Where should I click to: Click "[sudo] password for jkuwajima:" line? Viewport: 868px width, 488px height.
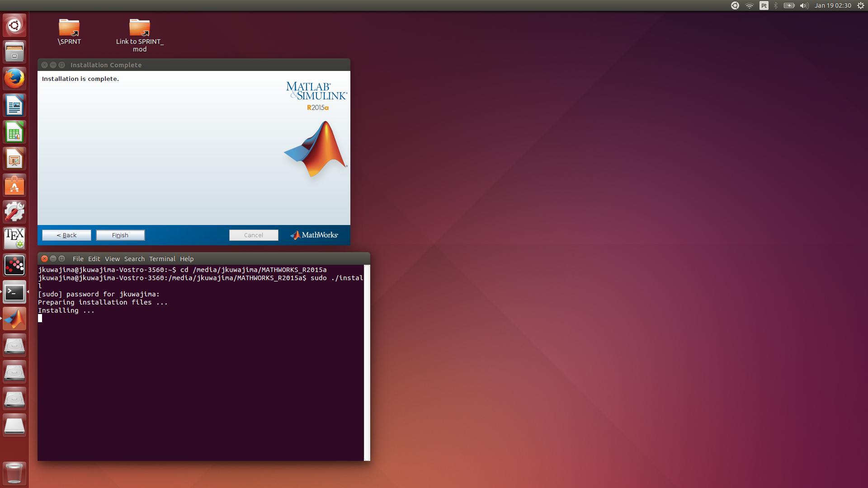point(99,294)
